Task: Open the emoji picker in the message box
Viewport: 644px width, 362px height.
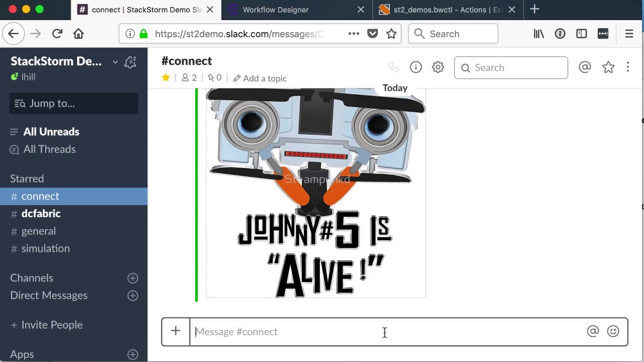Action: pos(613,331)
